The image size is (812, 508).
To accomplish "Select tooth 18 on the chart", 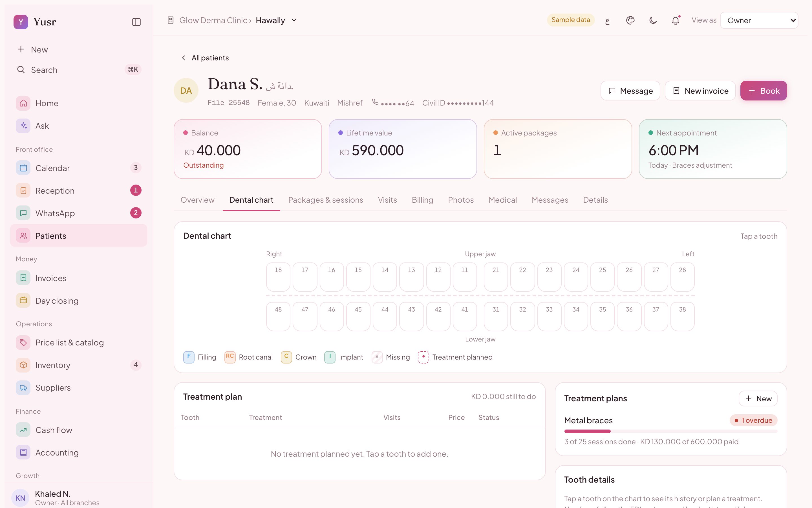I will click(x=278, y=277).
